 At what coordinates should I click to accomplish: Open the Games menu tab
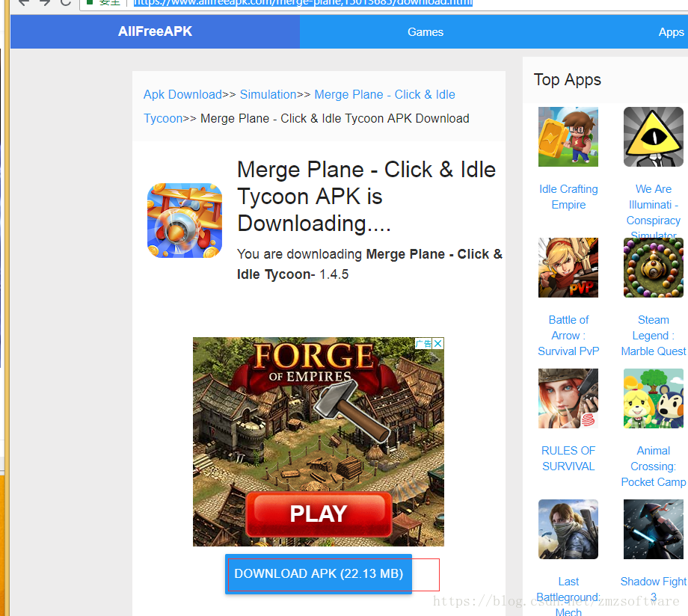(426, 32)
